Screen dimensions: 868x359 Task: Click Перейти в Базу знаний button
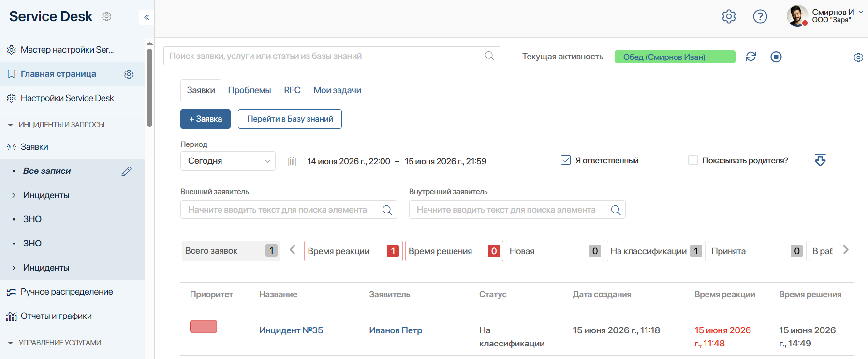point(290,119)
